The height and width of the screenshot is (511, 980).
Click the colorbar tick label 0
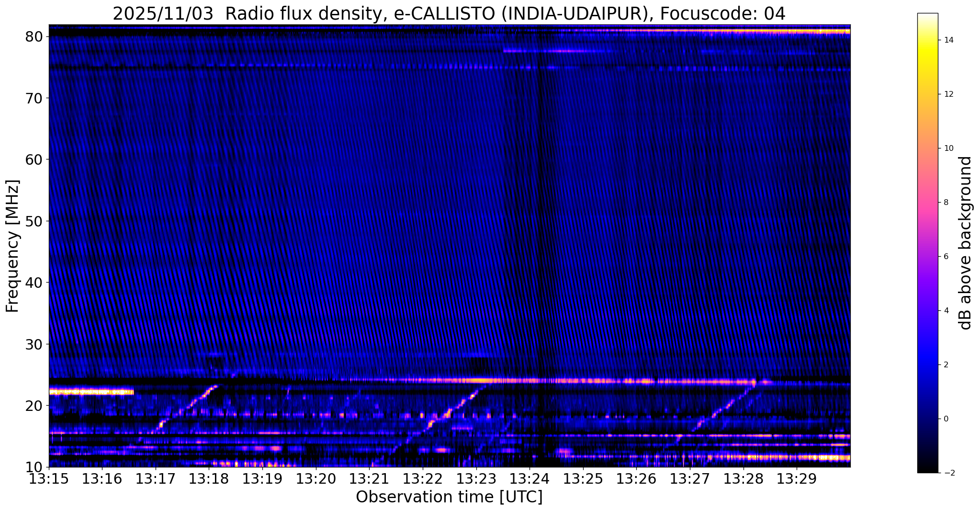[x=946, y=419]
